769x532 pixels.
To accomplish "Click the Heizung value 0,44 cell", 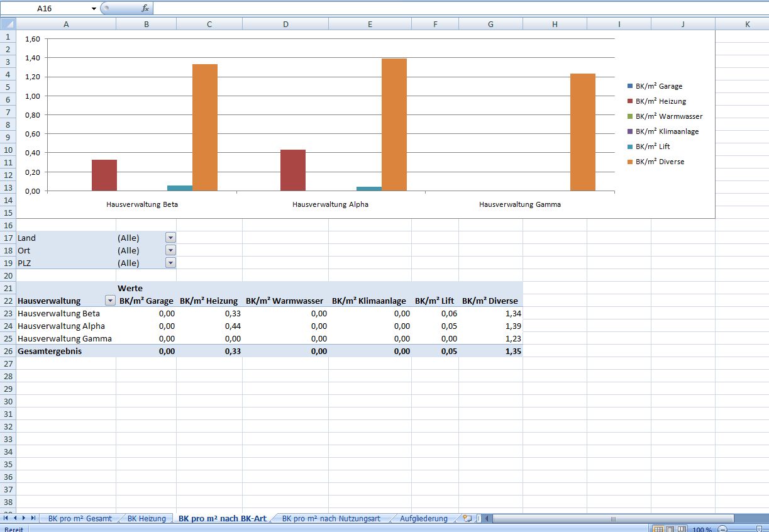I will 209,326.
